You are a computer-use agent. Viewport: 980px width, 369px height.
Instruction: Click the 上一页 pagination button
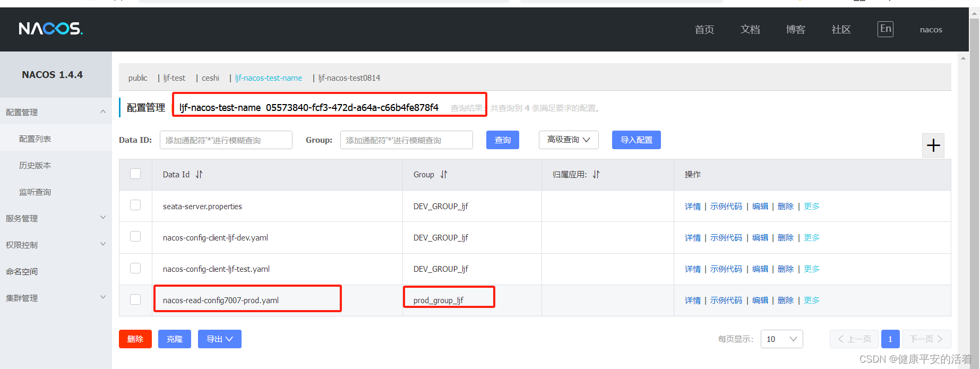(x=854, y=339)
